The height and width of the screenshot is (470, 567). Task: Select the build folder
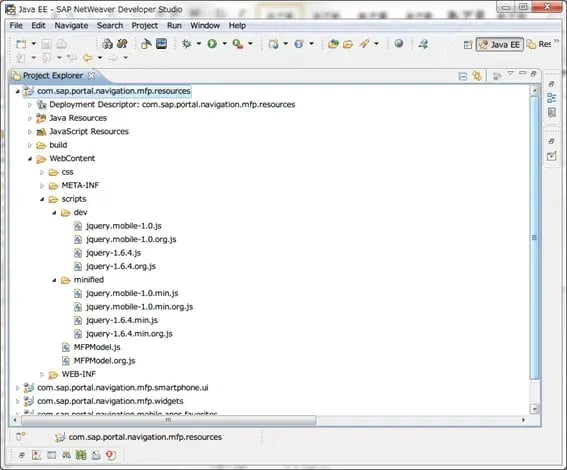58,145
